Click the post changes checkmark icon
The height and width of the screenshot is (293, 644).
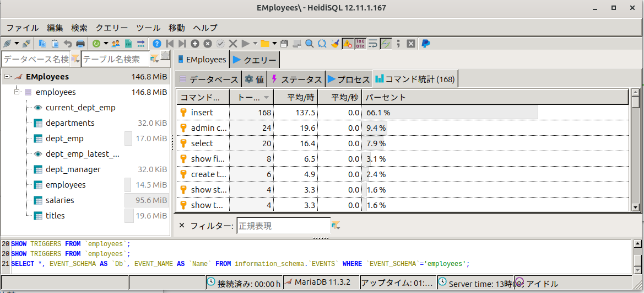click(x=220, y=43)
